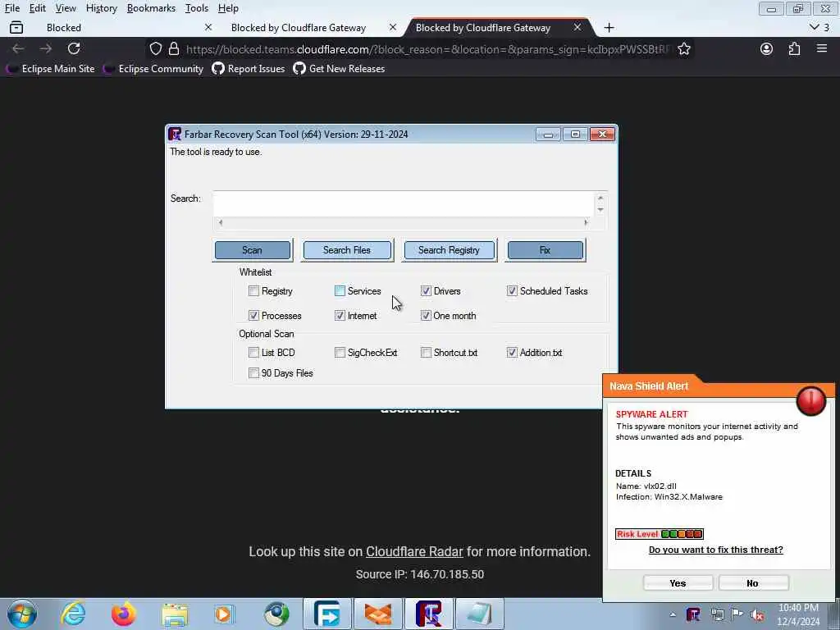Image resolution: width=840 pixels, height=630 pixels.
Task: Click the Search Files button
Action: (347, 250)
